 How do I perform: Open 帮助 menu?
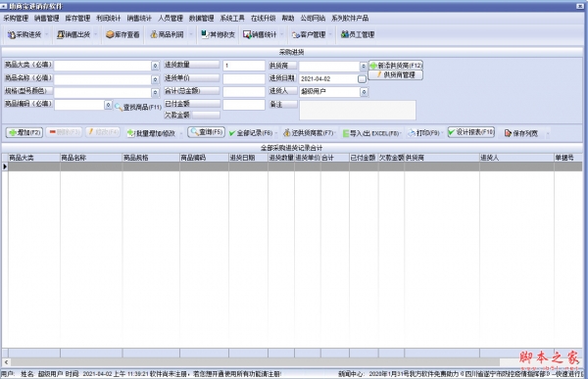click(288, 18)
